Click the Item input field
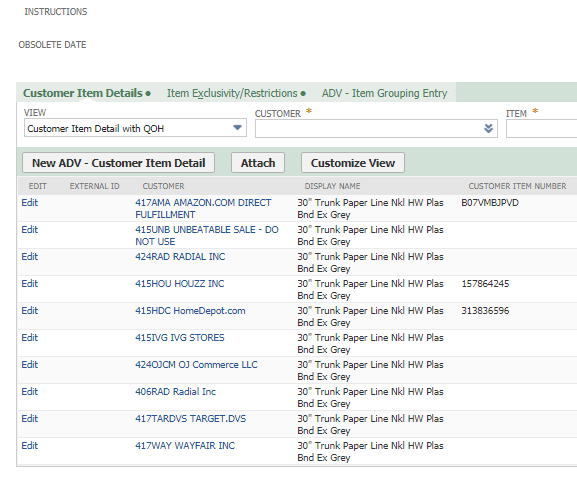The image size is (577, 488). pos(541,129)
